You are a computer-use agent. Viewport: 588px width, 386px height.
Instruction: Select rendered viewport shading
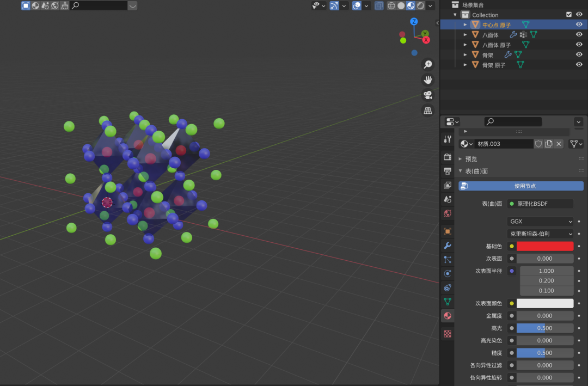pyautogui.click(x=421, y=5)
